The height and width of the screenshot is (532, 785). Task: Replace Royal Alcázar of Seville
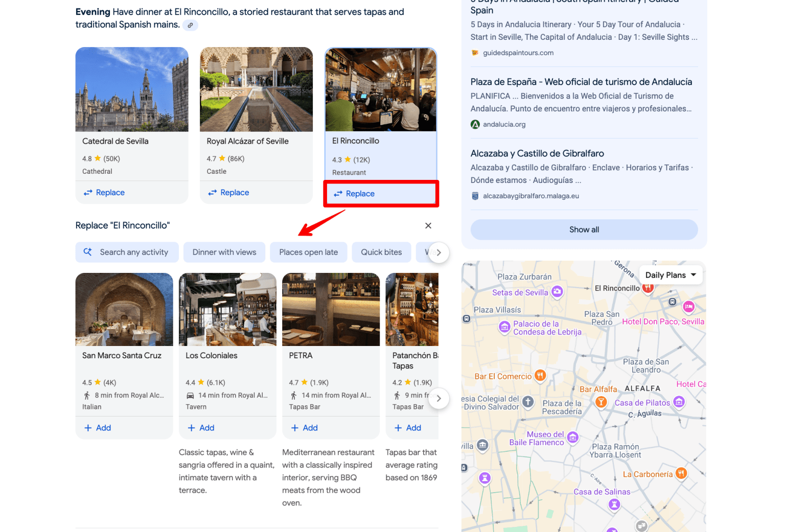tap(228, 193)
